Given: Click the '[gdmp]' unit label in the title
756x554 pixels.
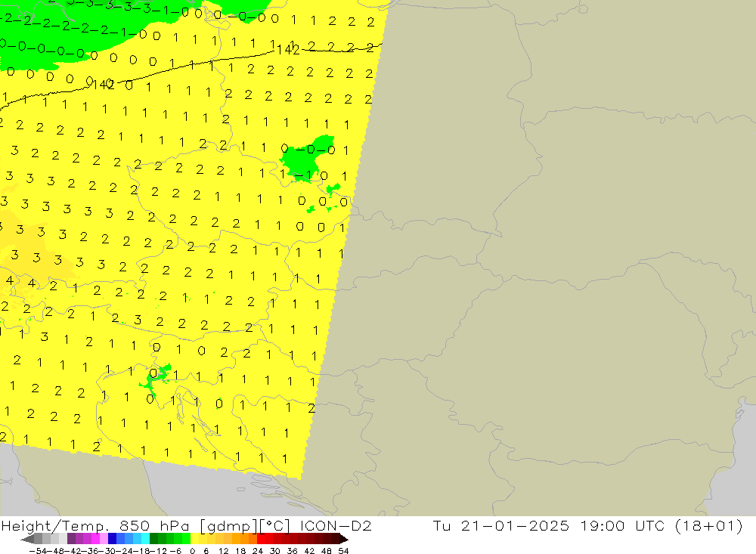Looking at the screenshot, I should pyautogui.click(x=228, y=527).
